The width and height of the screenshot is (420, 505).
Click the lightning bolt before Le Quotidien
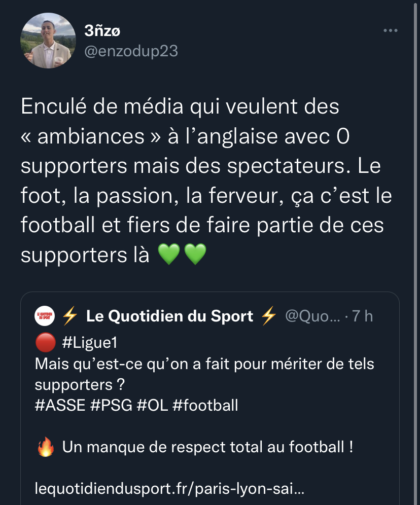tap(69, 316)
